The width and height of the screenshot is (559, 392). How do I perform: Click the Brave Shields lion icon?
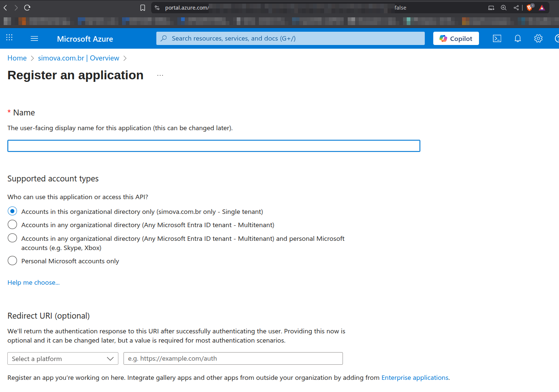coord(530,8)
